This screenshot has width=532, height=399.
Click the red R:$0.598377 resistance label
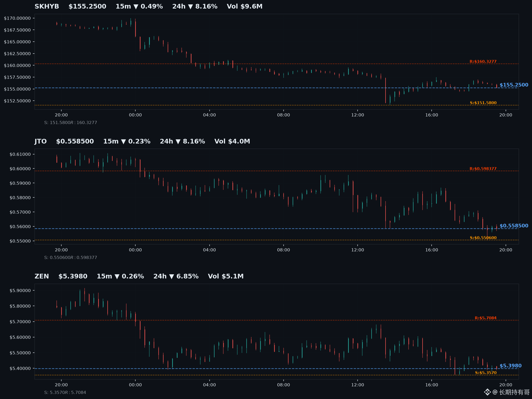coord(483,169)
